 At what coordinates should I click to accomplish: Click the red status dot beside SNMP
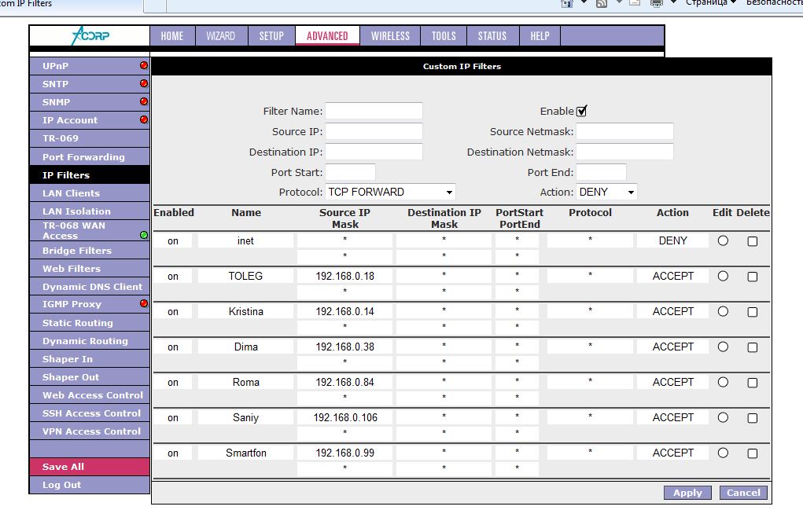coord(144,101)
